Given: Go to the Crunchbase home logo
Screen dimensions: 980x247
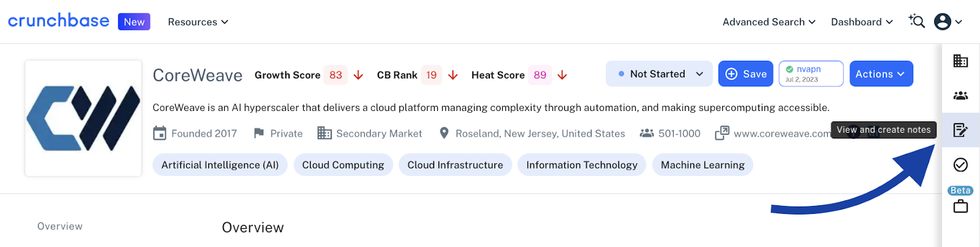Looking at the screenshot, I should [x=58, y=21].
